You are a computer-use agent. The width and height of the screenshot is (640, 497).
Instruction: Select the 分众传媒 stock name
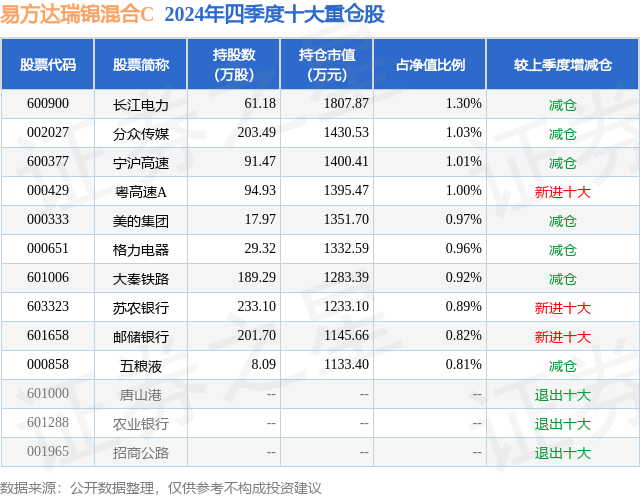coord(141,134)
